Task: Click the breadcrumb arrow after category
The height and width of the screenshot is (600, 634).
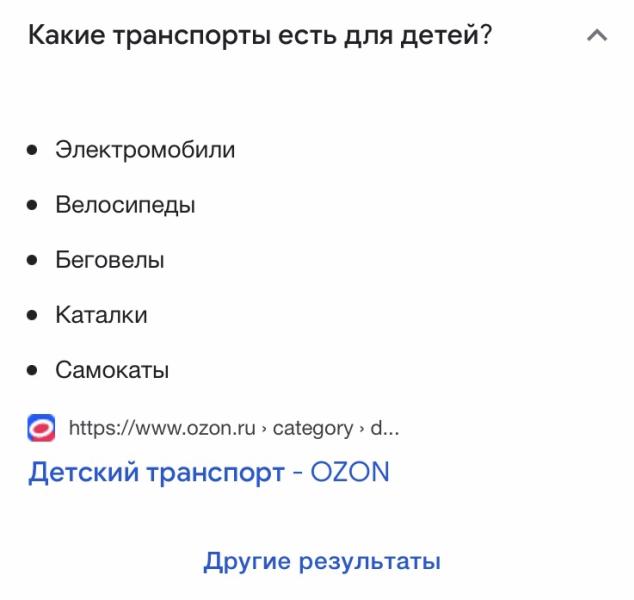Action: click(361, 429)
